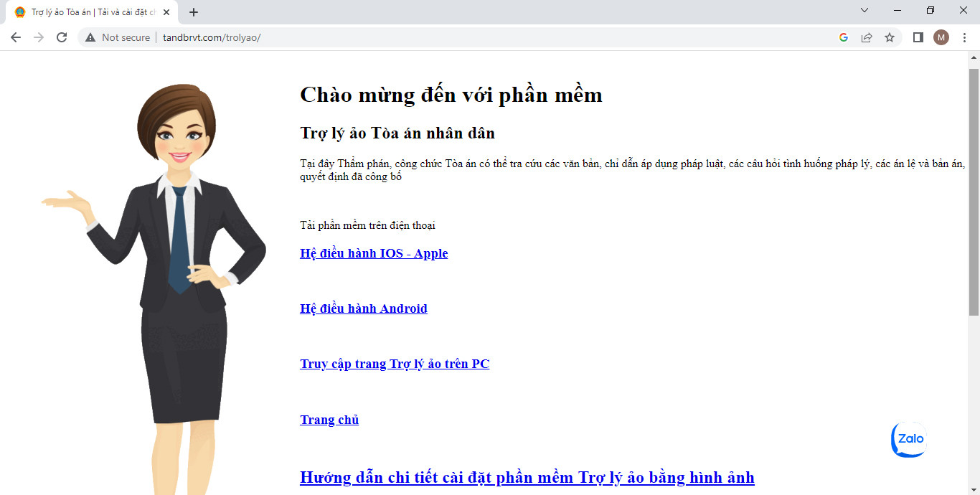Open the user profile avatar
The height and width of the screenshot is (495, 980).
click(941, 37)
